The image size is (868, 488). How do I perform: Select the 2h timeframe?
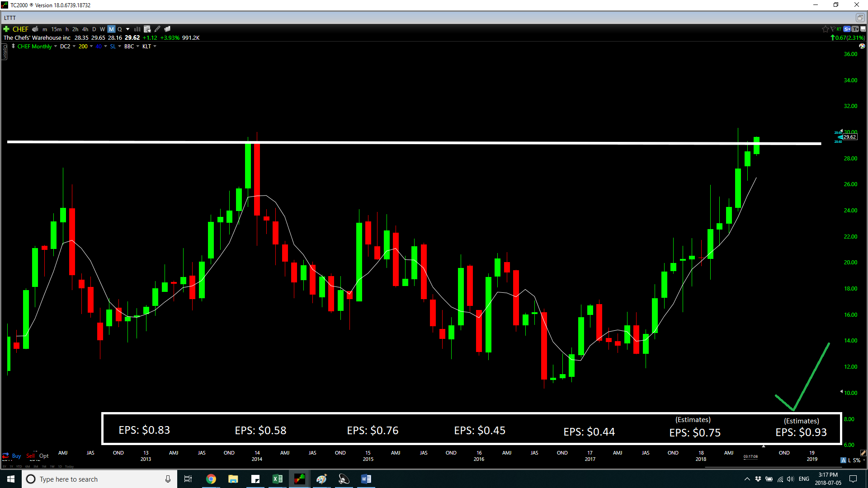pyautogui.click(x=75, y=29)
